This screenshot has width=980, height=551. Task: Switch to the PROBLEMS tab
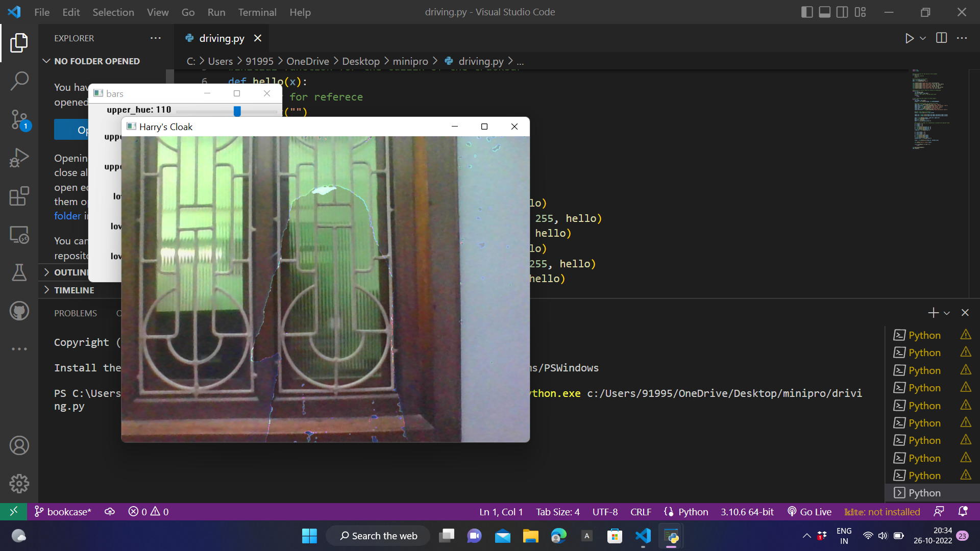click(x=76, y=313)
